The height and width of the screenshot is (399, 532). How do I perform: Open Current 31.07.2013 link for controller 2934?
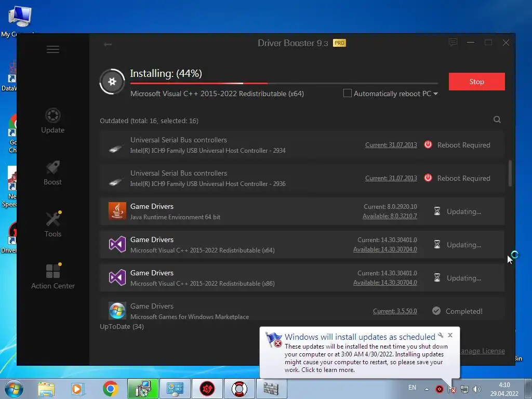point(391,145)
